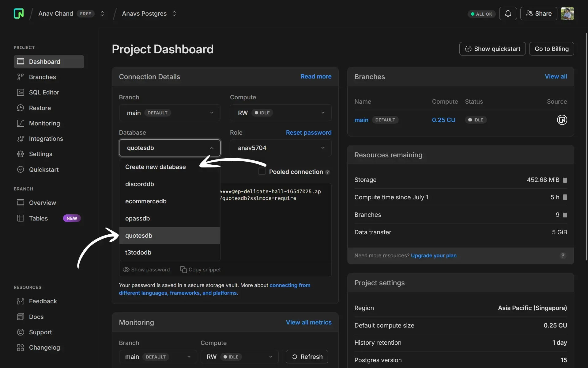Screen dimensions: 588x368
Task: Click the Dashboard sidebar icon
Action: click(x=20, y=61)
